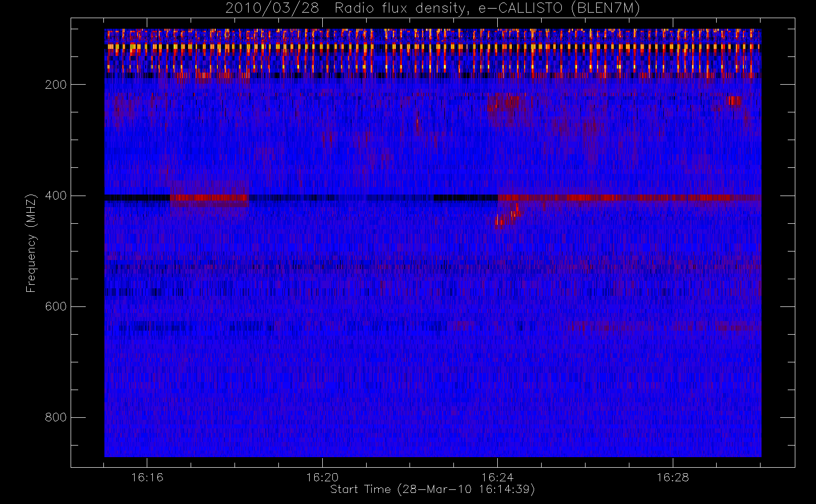
Task: Click the 16:16 time tick label
Action: tap(147, 477)
